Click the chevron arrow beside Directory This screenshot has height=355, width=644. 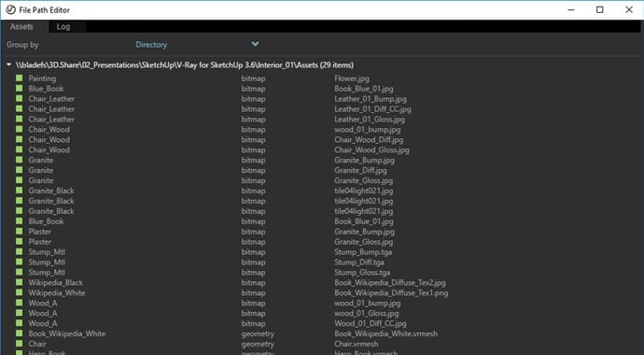(255, 44)
